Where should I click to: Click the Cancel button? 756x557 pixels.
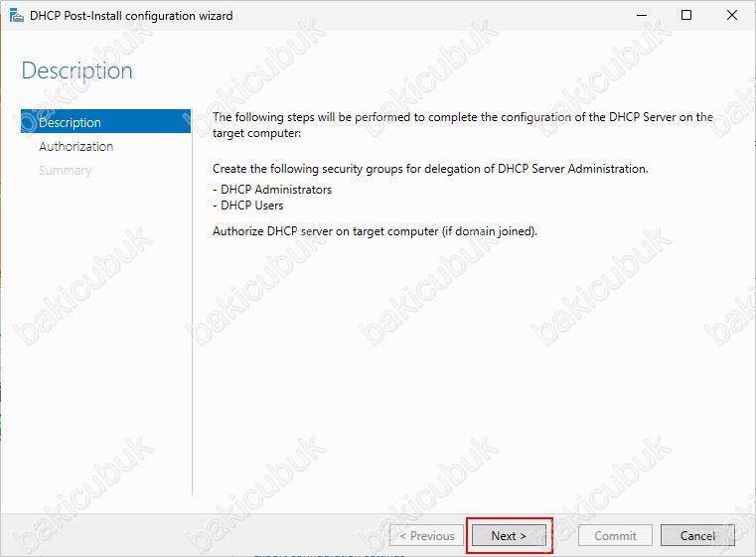click(x=697, y=535)
